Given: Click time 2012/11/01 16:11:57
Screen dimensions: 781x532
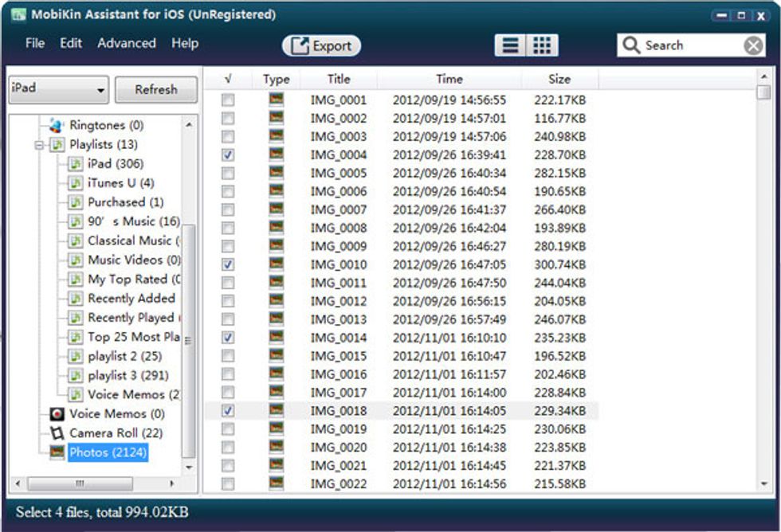Looking at the screenshot, I should pyautogui.click(x=449, y=374).
